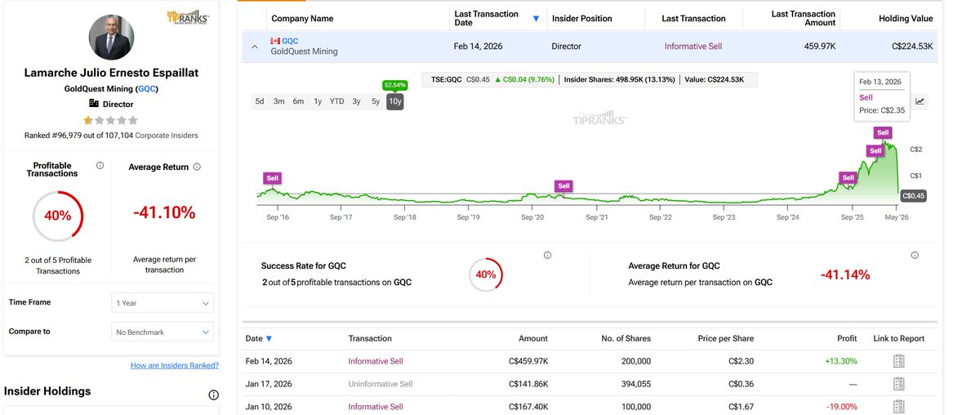Select the 5y chart range
980x415 pixels.
(376, 101)
